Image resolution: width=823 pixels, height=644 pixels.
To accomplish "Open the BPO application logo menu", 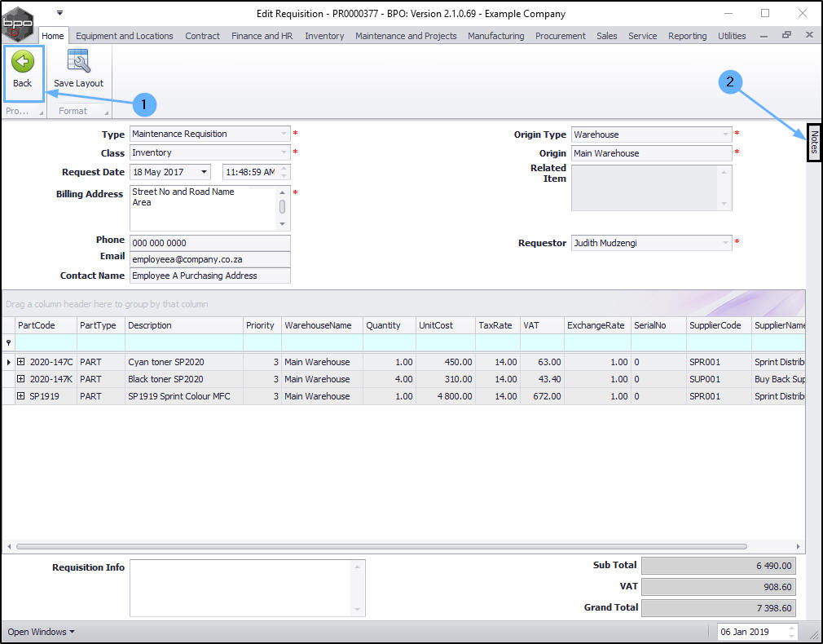I will pyautogui.click(x=17, y=24).
